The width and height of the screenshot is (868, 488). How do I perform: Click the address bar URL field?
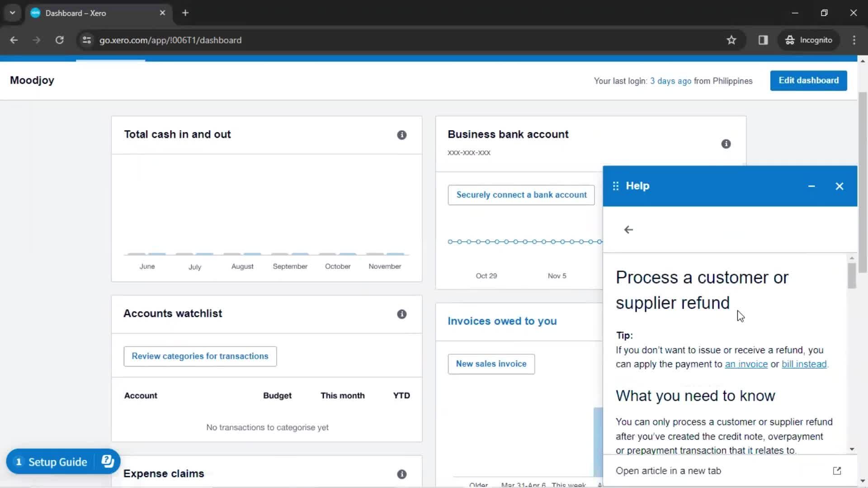(407, 40)
